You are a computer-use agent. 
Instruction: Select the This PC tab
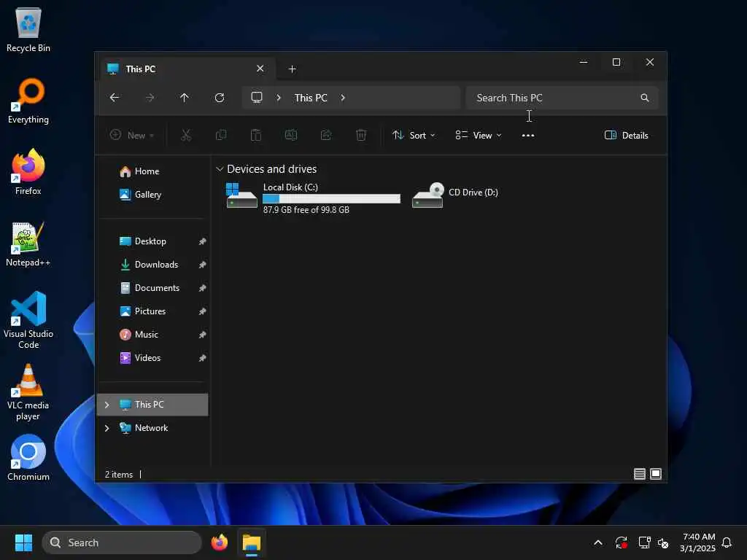[x=188, y=69]
